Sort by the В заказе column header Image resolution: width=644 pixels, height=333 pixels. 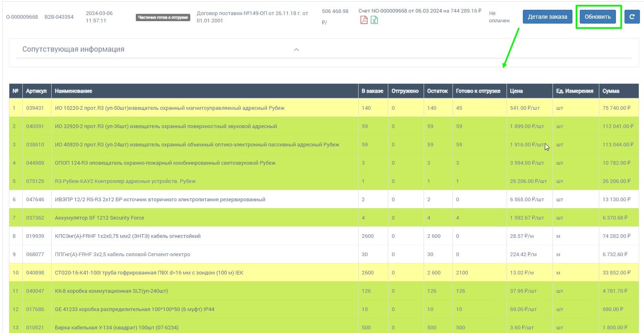pyautogui.click(x=372, y=91)
